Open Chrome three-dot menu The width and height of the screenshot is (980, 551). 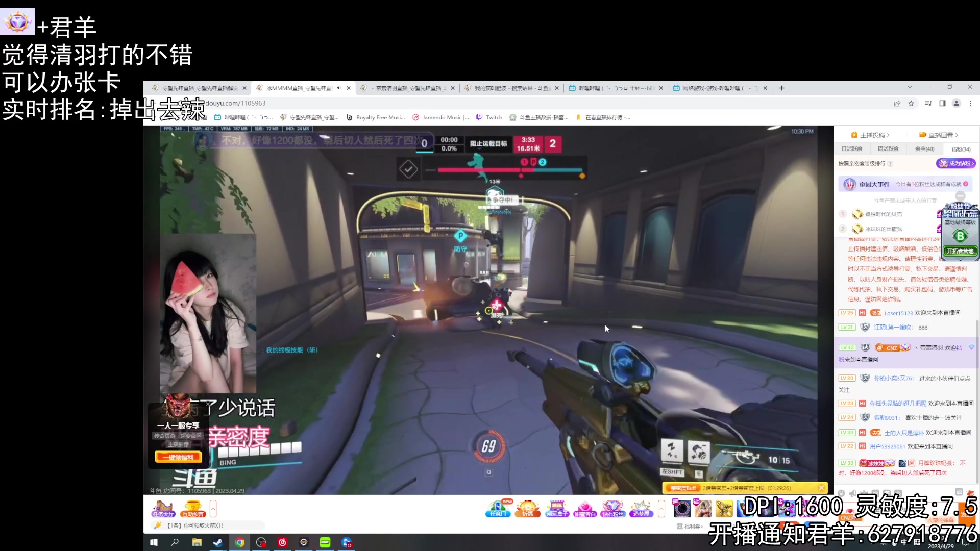pos(971,104)
